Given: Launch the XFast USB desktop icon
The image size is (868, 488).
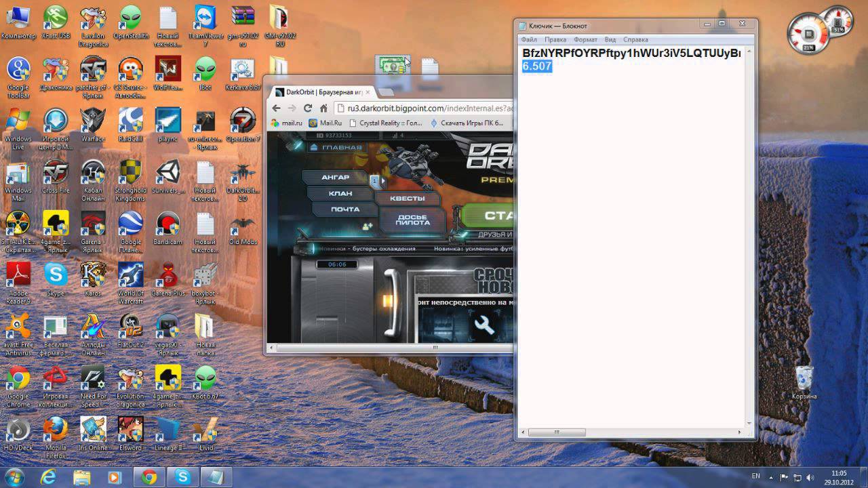Looking at the screenshot, I should [56, 22].
